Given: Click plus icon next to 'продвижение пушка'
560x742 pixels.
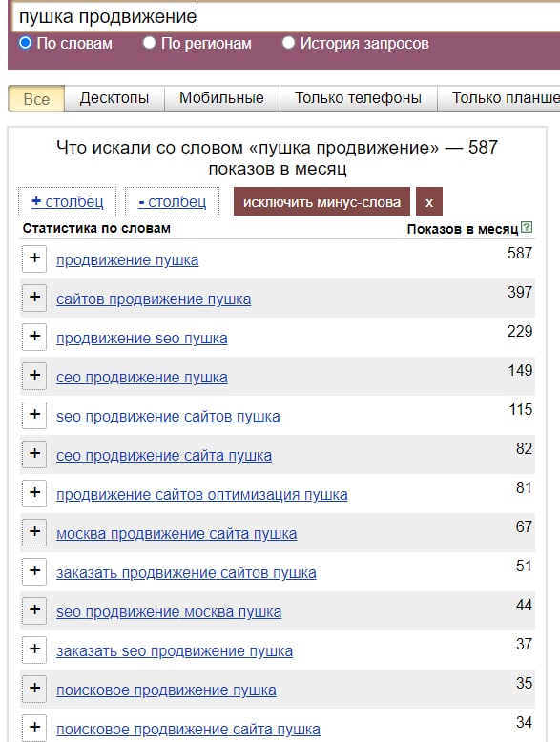Looking at the screenshot, I should [34, 258].
